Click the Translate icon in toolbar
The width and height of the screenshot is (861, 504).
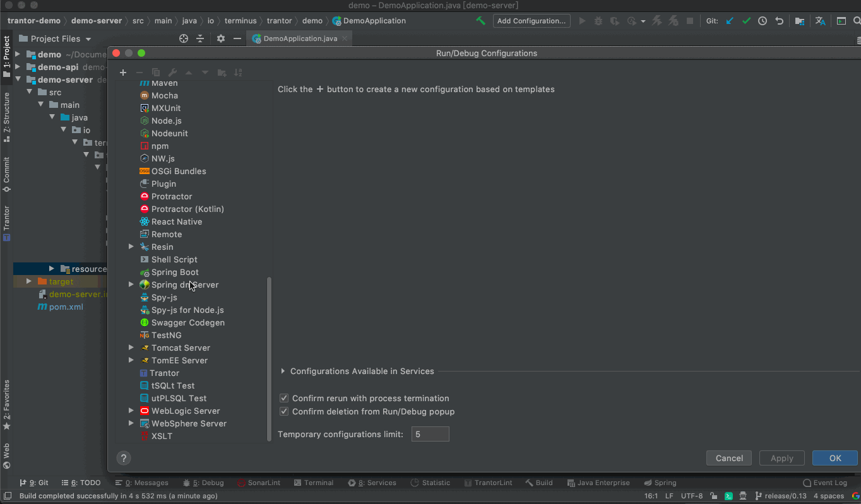pos(820,21)
